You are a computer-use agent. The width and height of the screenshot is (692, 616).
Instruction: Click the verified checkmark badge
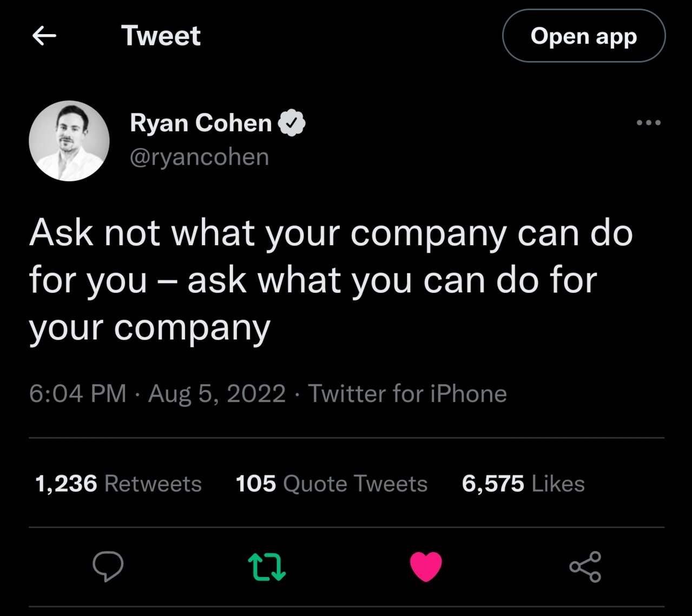click(x=292, y=123)
